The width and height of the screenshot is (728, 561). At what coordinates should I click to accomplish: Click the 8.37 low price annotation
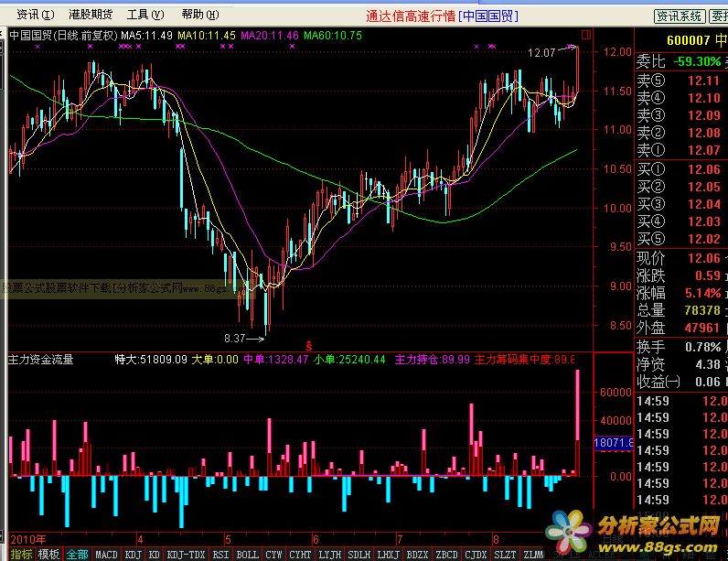pyautogui.click(x=234, y=339)
